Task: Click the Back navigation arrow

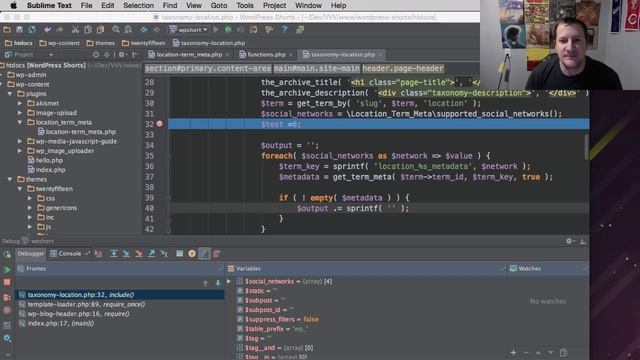Action: click(144, 29)
